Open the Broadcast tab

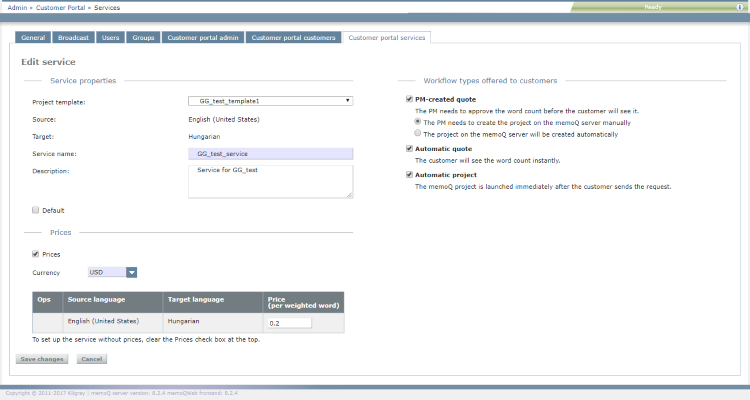pos(73,38)
